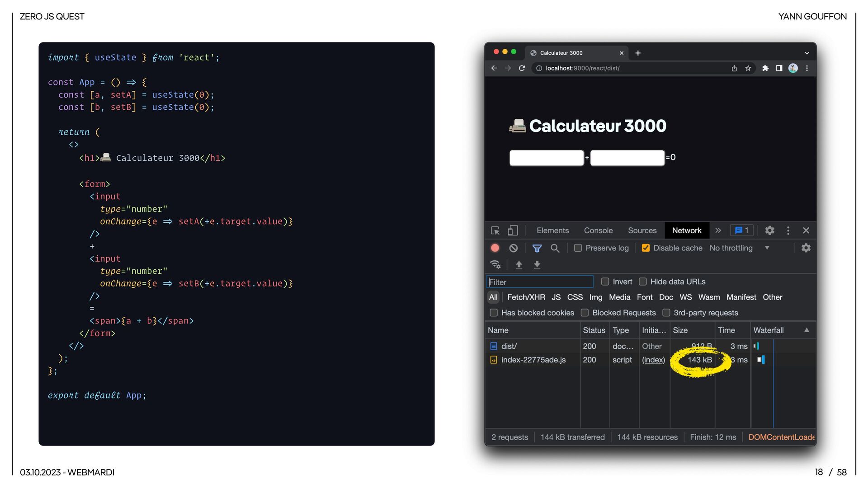
Task: Open DevTools settings gear icon
Action: pyautogui.click(x=769, y=230)
